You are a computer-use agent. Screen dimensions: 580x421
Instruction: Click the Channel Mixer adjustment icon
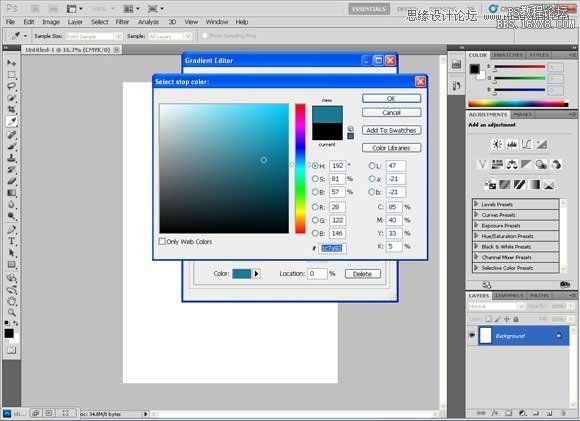(556, 164)
